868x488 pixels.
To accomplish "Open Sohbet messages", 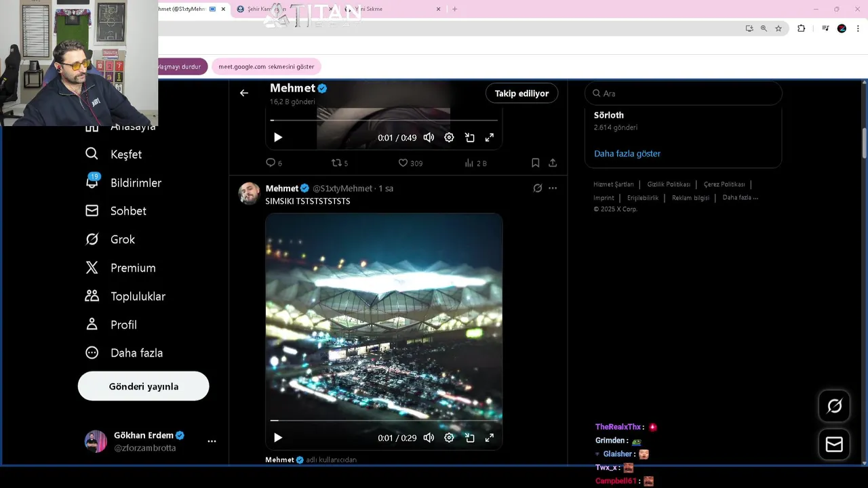I will [116, 211].
